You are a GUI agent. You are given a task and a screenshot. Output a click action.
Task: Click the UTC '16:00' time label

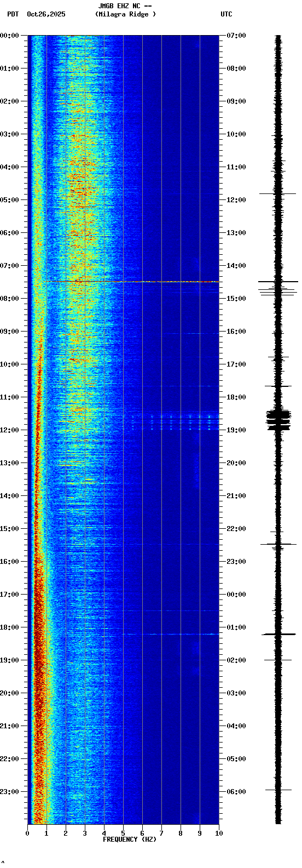pyautogui.click(x=236, y=332)
